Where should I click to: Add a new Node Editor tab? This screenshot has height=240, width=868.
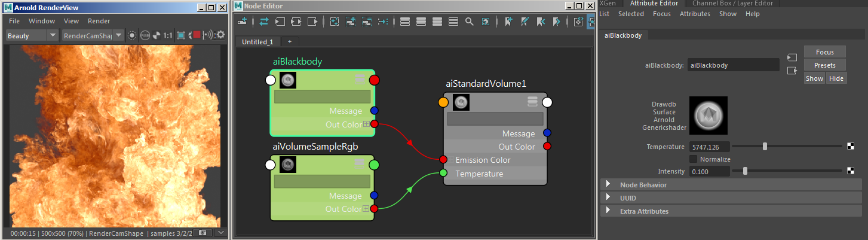click(290, 42)
